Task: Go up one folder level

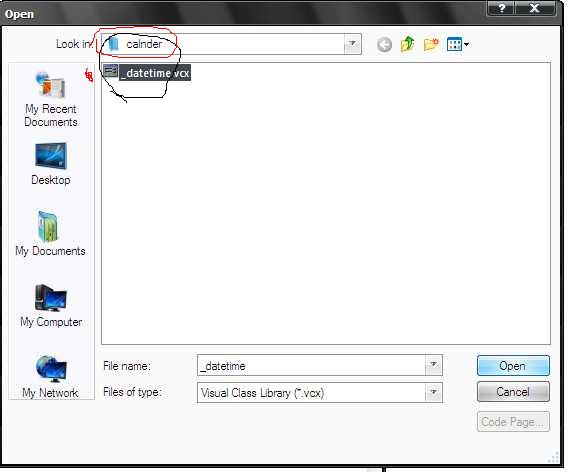Action: pyautogui.click(x=408, y=44)
